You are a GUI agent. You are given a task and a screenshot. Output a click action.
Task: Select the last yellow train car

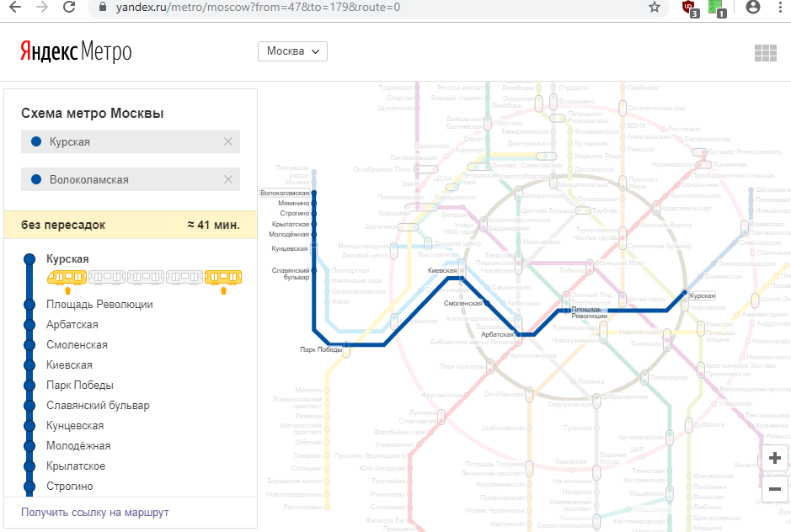pyautogui.click(x=223, y=277)
